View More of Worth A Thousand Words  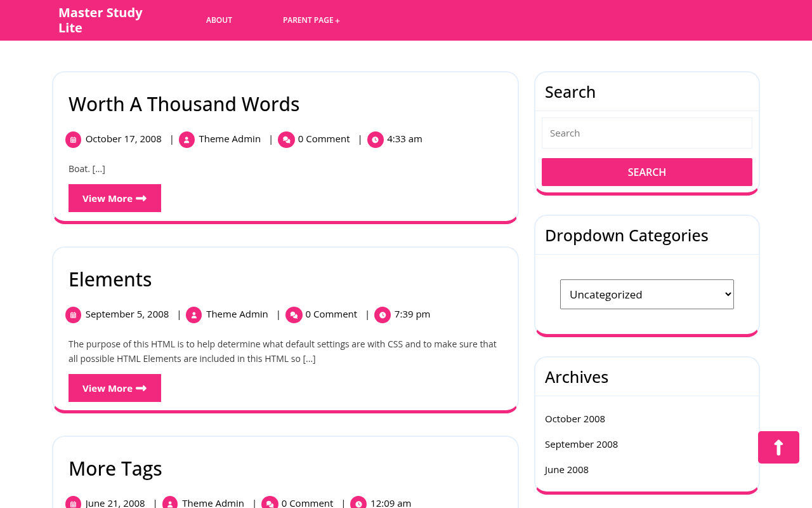pos(115,198)
